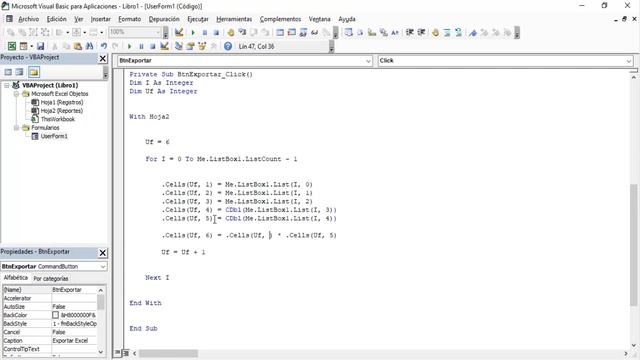Screen dimensions: 640x360
Task: Open the Herramientas menu
Action: [234, 19]
